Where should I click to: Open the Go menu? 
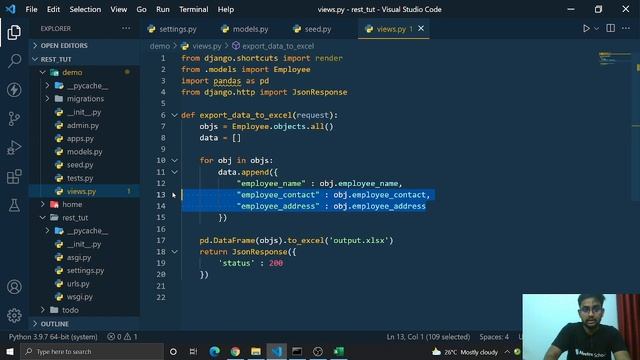pyautogui.click(x=141, y=9)
